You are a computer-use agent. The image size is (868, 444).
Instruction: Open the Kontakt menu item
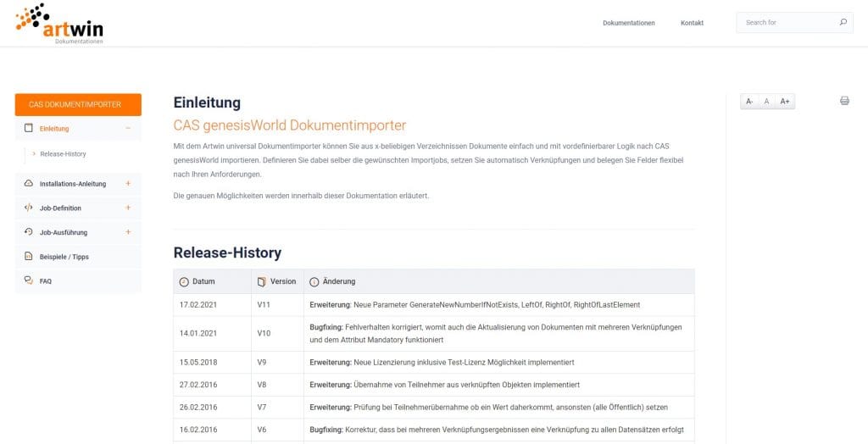click(692, 23)
